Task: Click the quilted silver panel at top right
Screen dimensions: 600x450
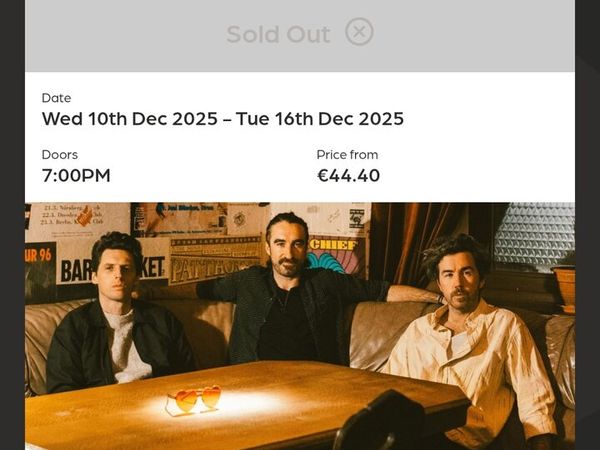Action: pos(533,233)
